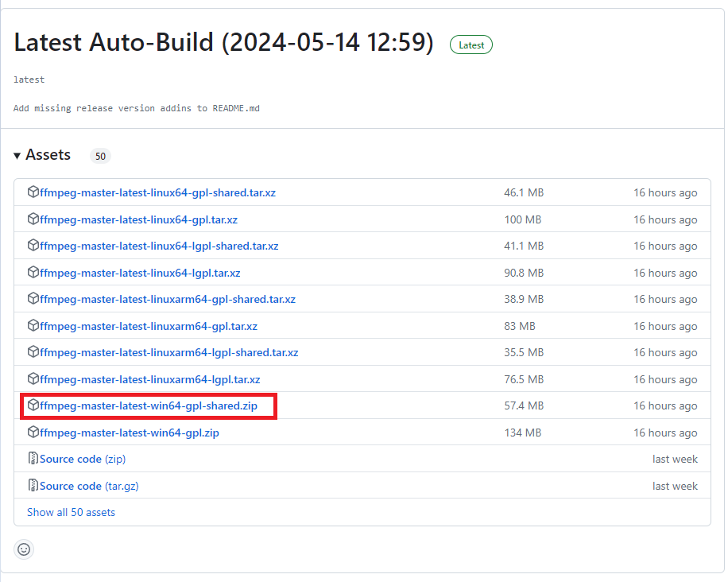Download ffmpeg-master-latest-linux64-gpl.tar.xz
The height and width of the screenshot is (582, 728).
(x=139, y=219)
